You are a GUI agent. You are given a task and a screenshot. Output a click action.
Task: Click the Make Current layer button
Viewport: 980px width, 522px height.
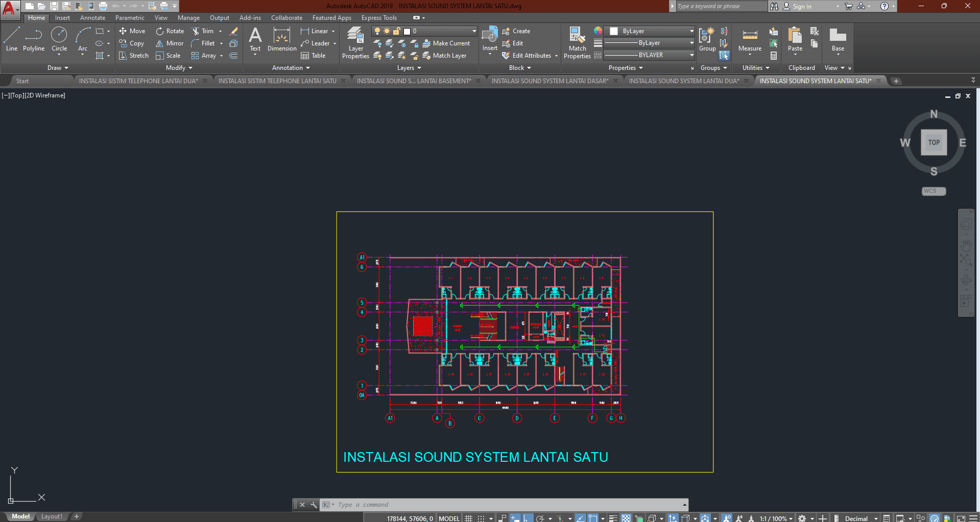pyautogui.click(x=446, y=43)
